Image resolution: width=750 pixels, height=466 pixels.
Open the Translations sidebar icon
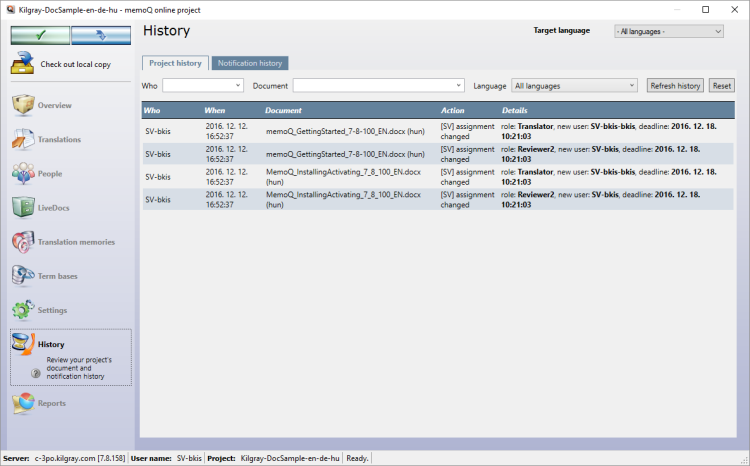[23, 140]
